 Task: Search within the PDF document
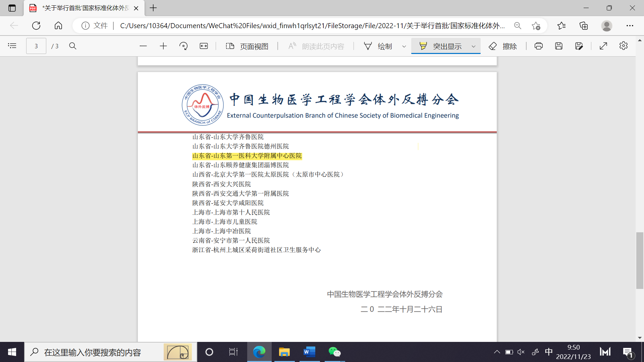pyautogui.click(x=73, y=46)
